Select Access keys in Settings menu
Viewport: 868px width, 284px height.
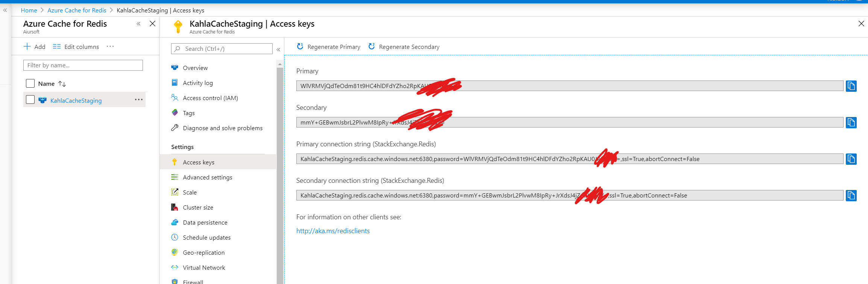coord(199,162)
